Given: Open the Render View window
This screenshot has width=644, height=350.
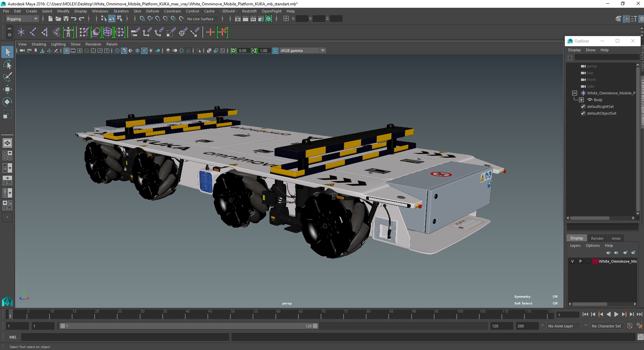Looking at the screenshot, I should pyautogui.click(x=237, y=19).
